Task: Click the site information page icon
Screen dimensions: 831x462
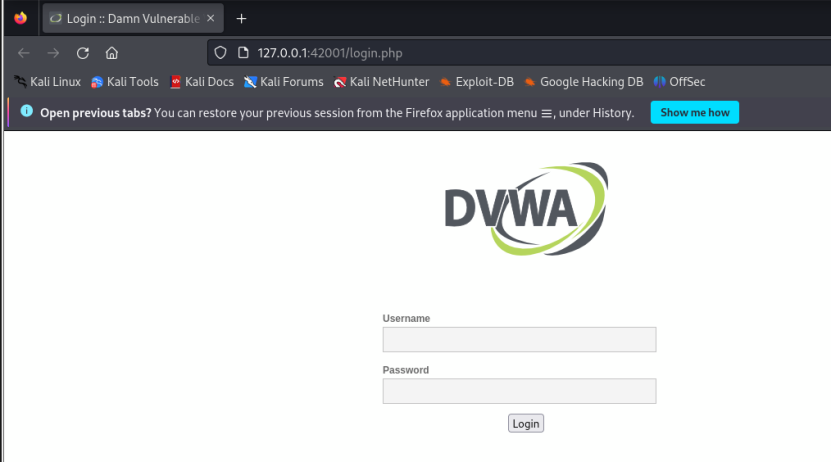Action: click(x=243, y=53)
